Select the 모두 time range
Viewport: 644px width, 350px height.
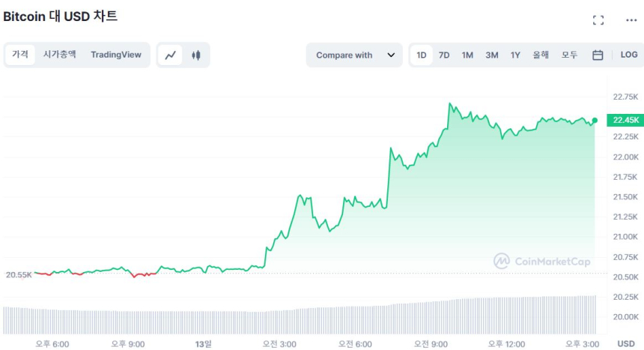click(x=570, y=55)
